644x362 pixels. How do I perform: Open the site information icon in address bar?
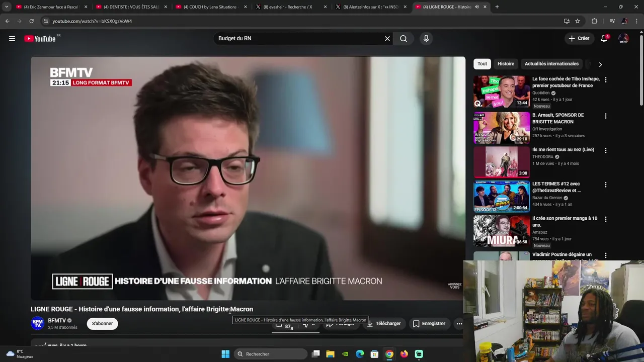[45, 21]
